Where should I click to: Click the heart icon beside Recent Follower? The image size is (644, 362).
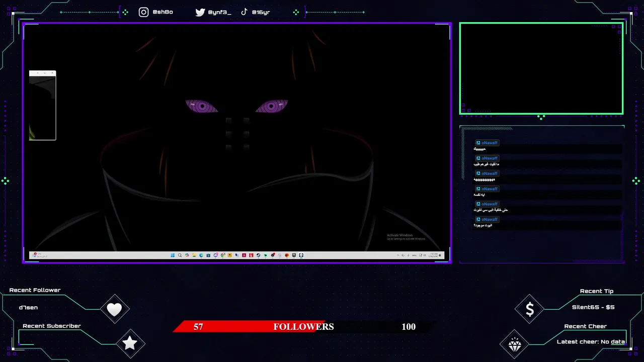click(x=115, y=309)
